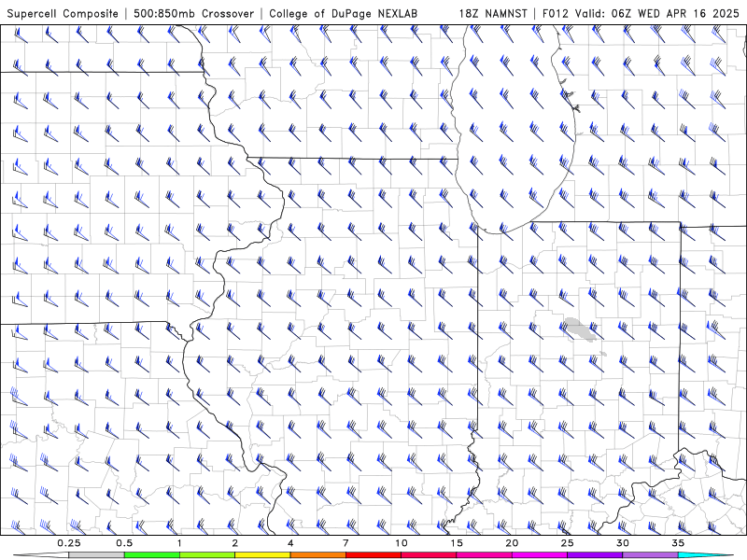Click the "College of DuPage NEXLAB" label

point(343,13)
